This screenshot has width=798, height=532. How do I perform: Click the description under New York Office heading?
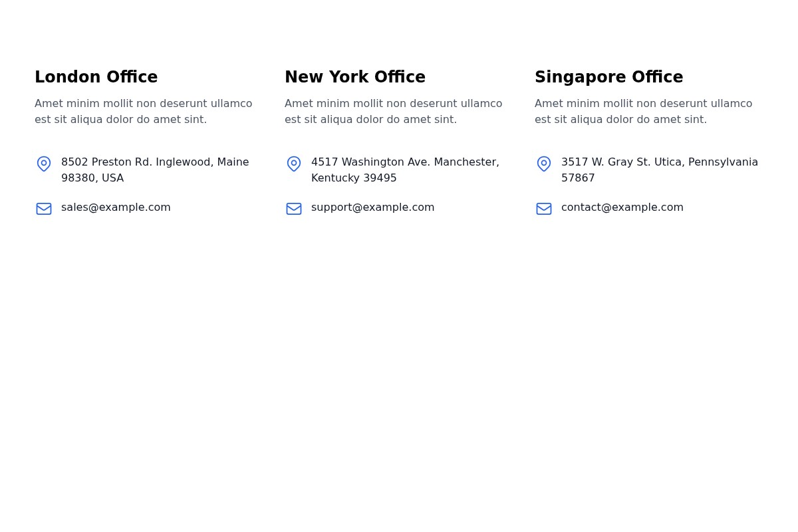[x=393, y=112]
